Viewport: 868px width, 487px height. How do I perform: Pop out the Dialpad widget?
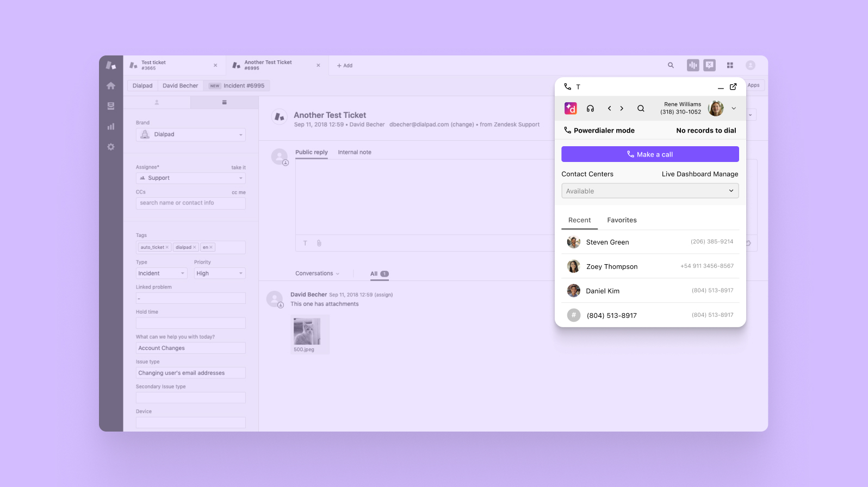pyautogui.click(x=733, y=86)
